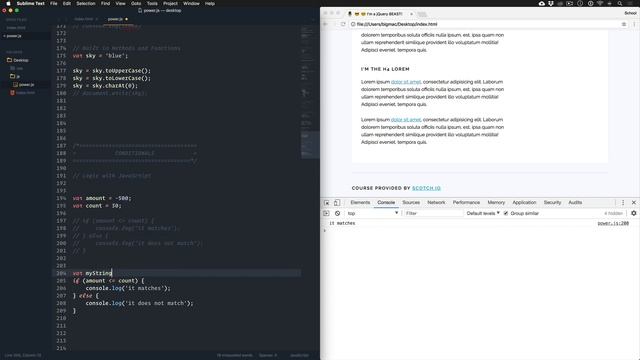Click the School profile button in Chrome
Viewport: 640px width, 360px height.
pos(630,13)
